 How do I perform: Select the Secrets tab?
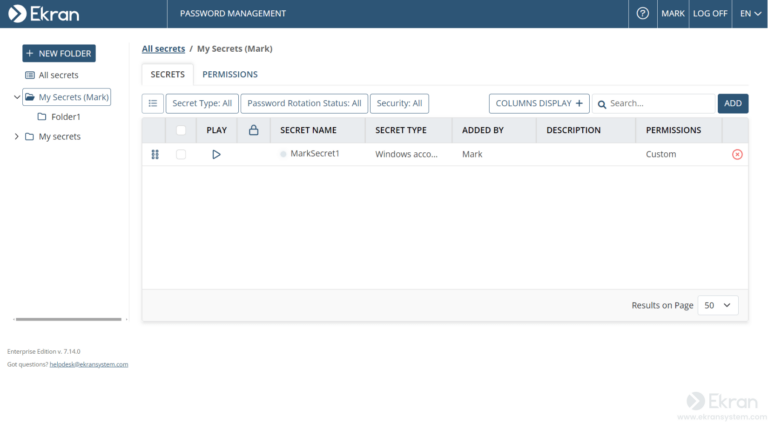167,74
